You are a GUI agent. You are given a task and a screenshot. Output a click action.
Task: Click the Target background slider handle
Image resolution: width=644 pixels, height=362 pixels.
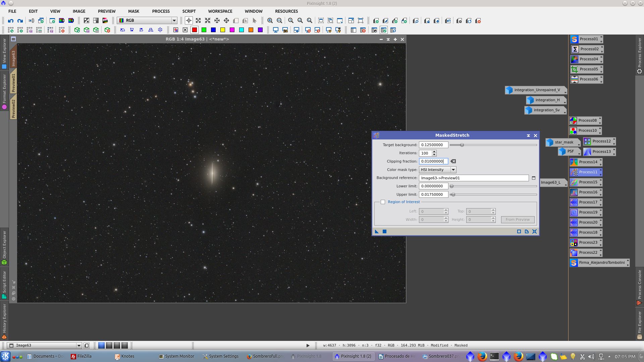462,145
